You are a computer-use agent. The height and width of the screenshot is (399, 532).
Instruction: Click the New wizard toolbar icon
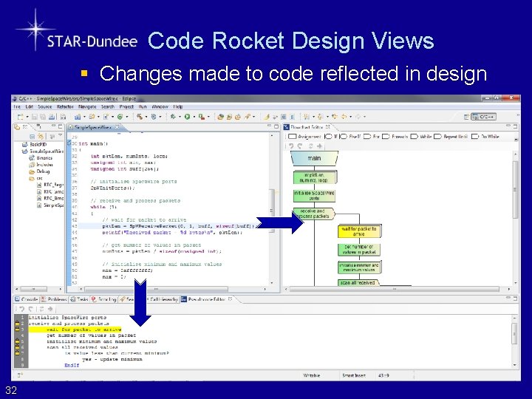21,117
